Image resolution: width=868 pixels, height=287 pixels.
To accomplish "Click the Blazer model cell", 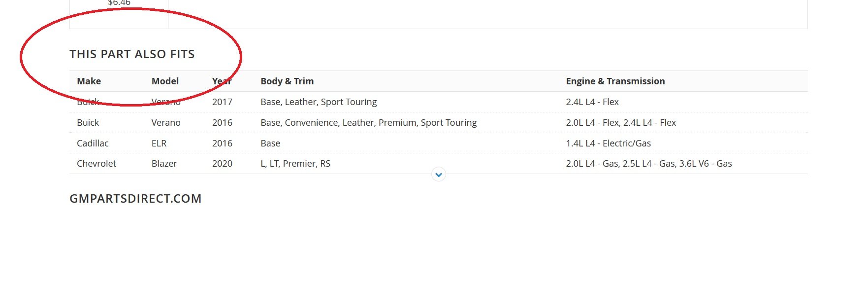I will (164, 164).
